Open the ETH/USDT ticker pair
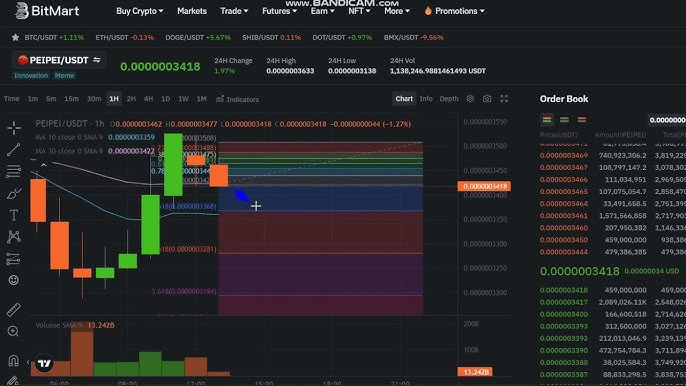 [x=125, y=38]
